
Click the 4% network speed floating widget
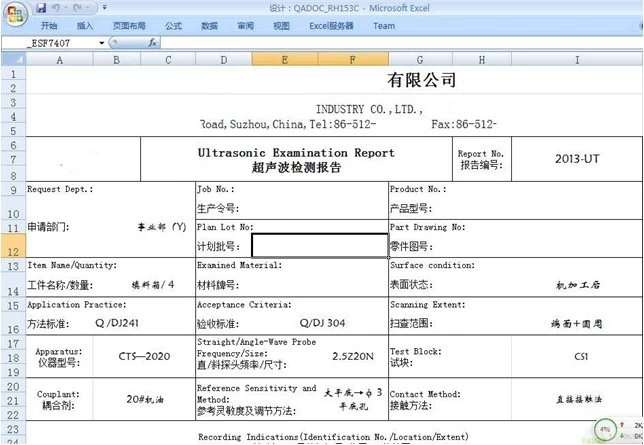click(x=605, y=430)
